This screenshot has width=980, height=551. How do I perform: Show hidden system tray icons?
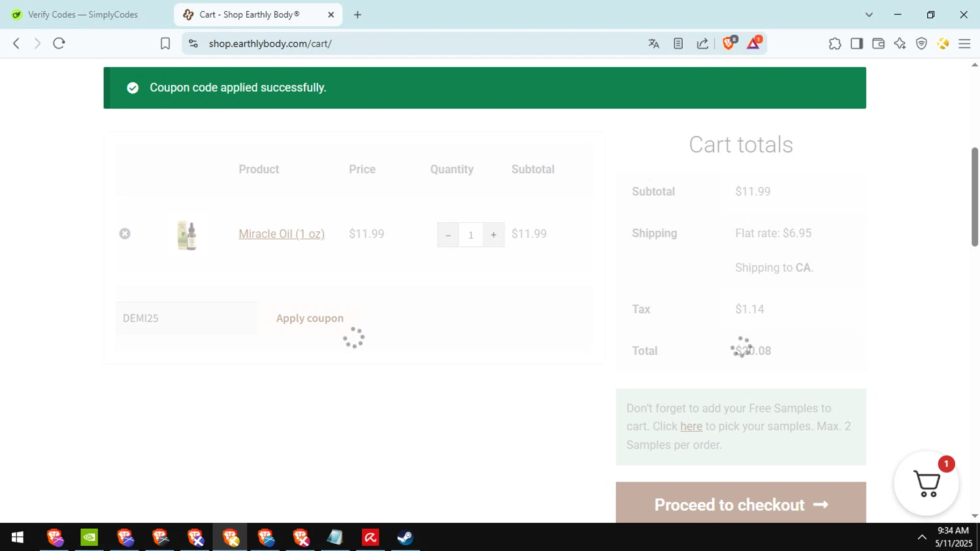(x=922, y=537)
